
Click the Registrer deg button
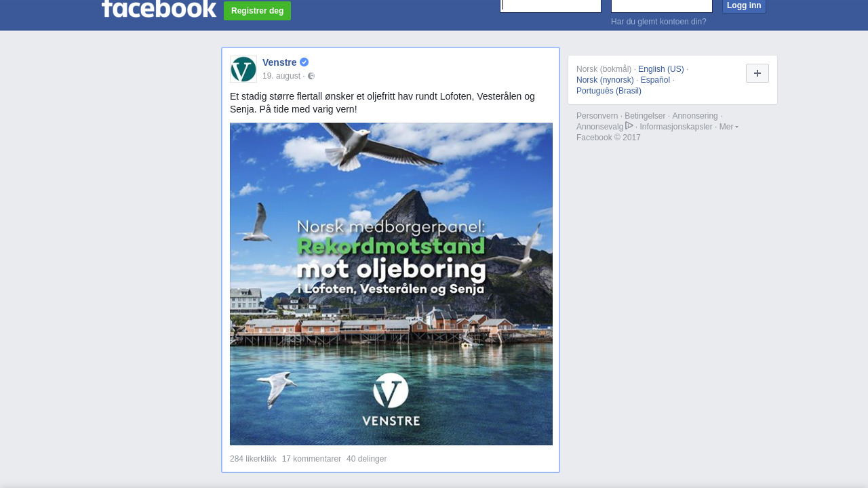pos(257,11)
